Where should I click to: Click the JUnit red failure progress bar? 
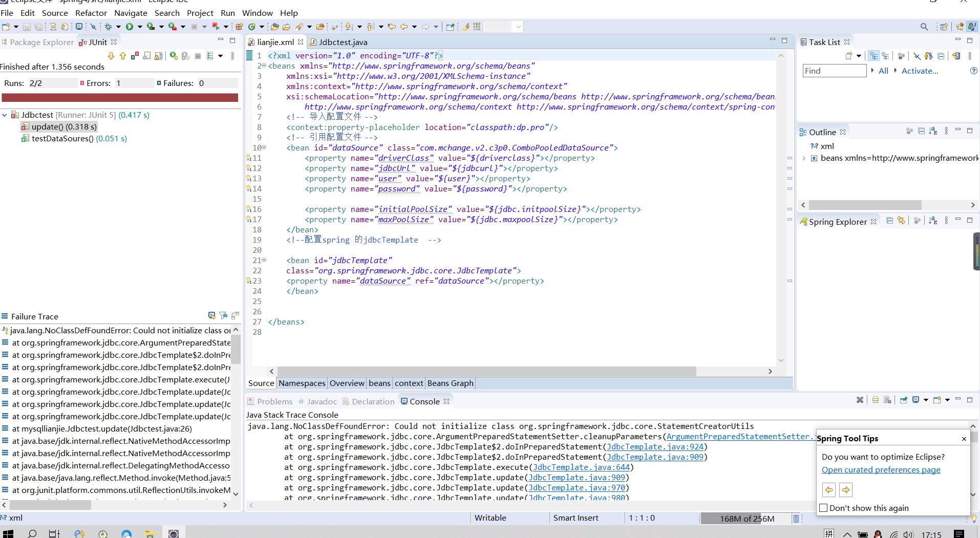[x=120, y=97]
